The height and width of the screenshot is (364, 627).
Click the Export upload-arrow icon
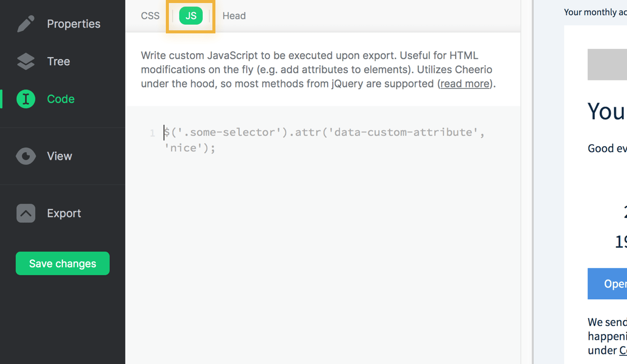(25, 213)
